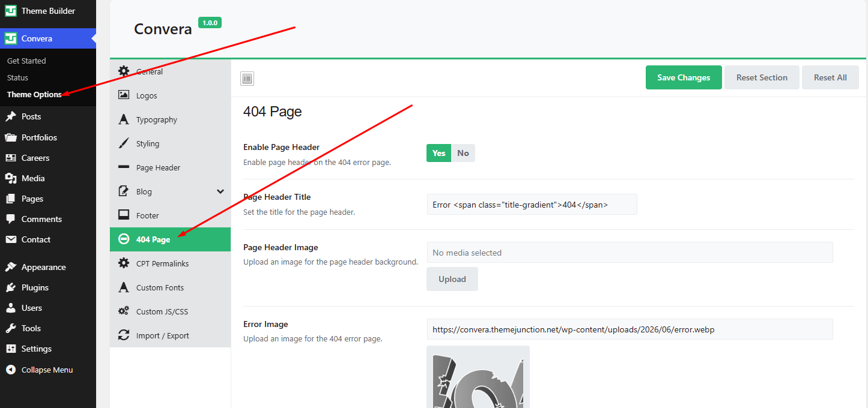Viewport: 868px width, 408px height.
Task: Click the 1.0.0 version badge
Action: pyautogui.click(x=210, y=23)
